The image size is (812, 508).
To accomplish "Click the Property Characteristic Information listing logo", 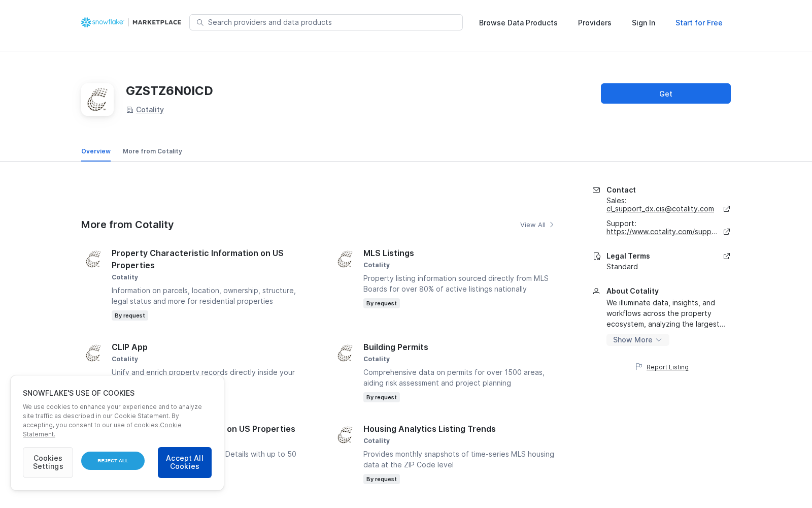I will [x=93, y=259].
